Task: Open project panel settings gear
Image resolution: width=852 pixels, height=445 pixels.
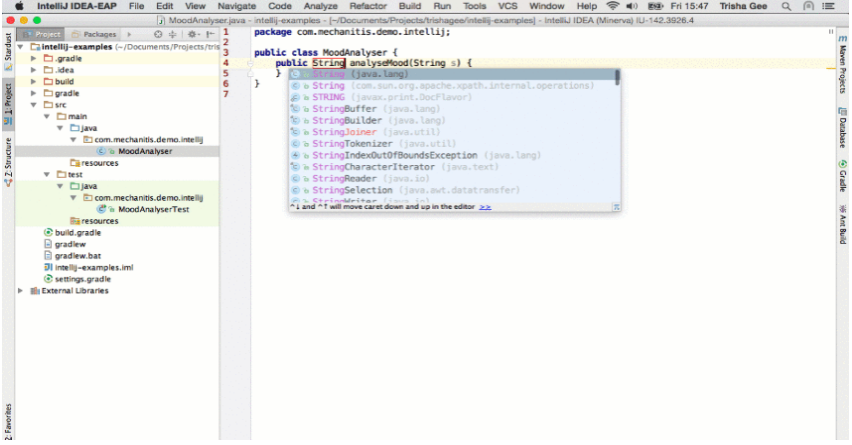Action: (x=193, y=34)
